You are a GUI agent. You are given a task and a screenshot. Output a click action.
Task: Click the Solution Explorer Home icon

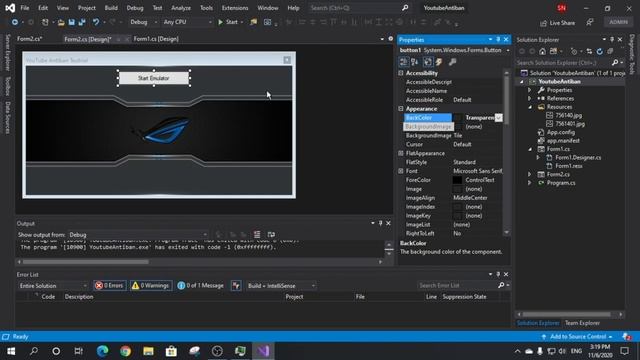point(542,51)
